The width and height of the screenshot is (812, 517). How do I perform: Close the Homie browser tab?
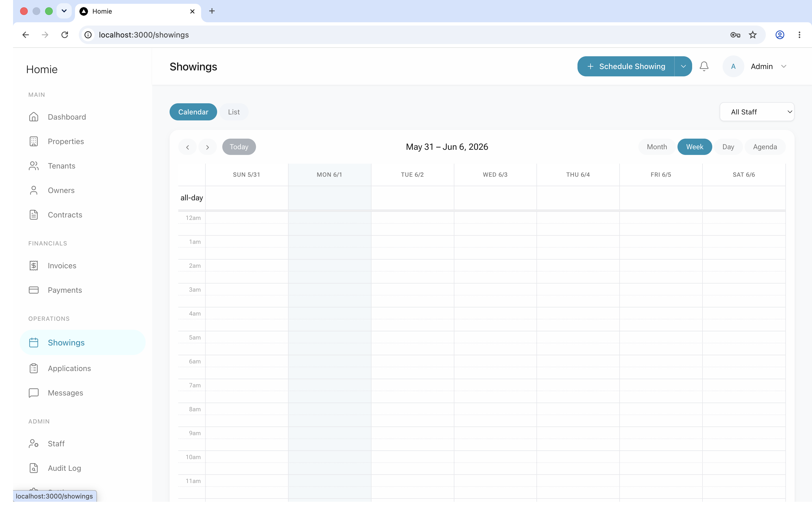point(192,11)
